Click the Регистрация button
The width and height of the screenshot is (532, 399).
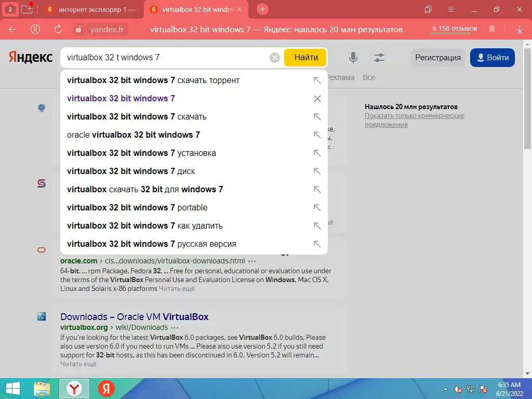tap(437, 57)
